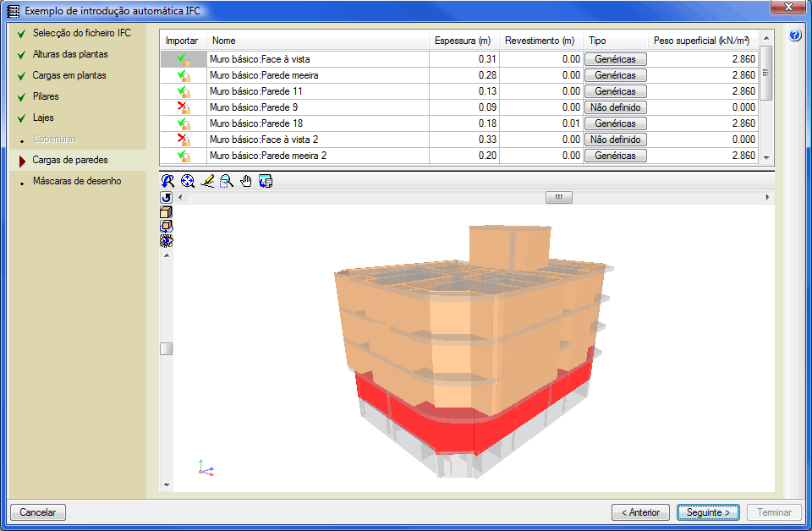Click the right arrow of horizontal view slider
Screen dimensions: 812x531
point(767,198)
